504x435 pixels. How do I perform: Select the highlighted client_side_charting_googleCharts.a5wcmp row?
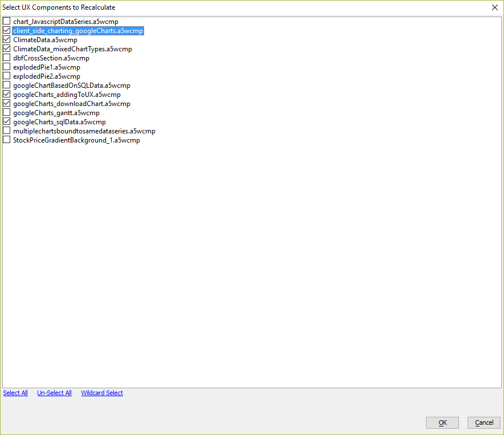[78, 31]
